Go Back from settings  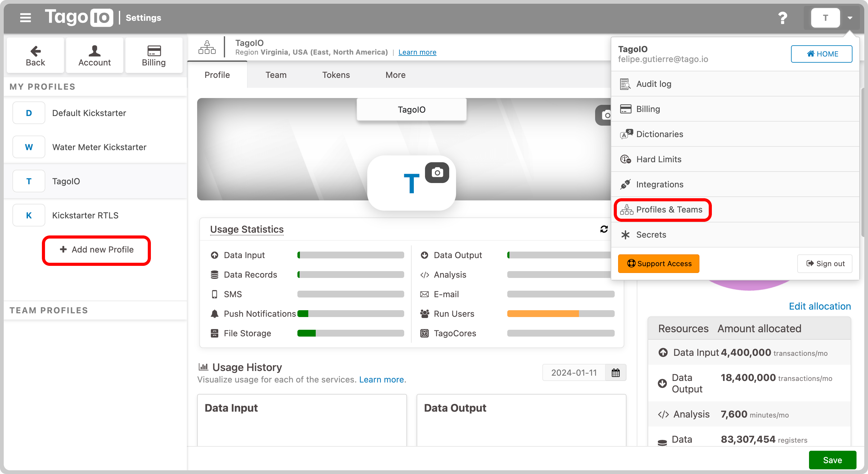[x=35, y=56]
